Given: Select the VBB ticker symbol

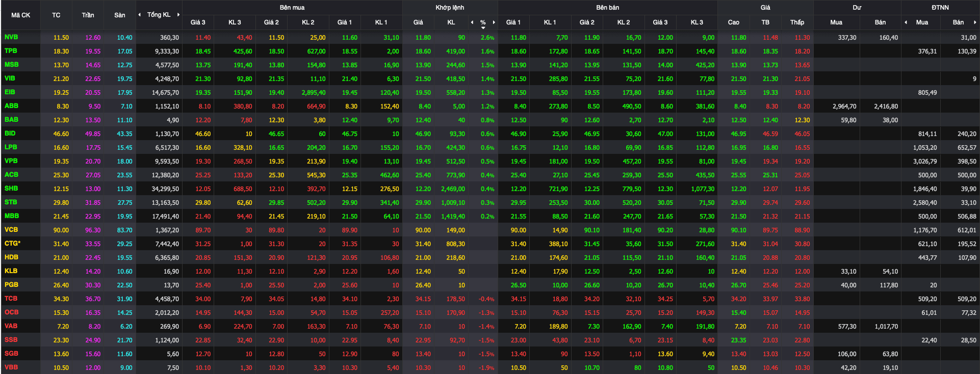Looking at the screenshot, I should coord(11,367).
